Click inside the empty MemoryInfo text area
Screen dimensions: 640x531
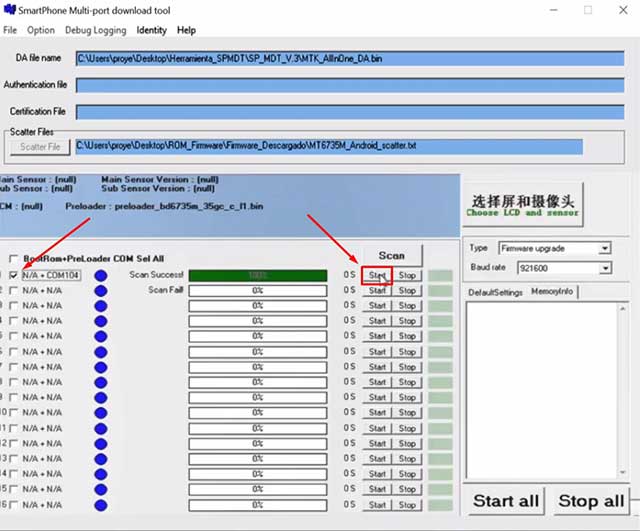(542, 391)
